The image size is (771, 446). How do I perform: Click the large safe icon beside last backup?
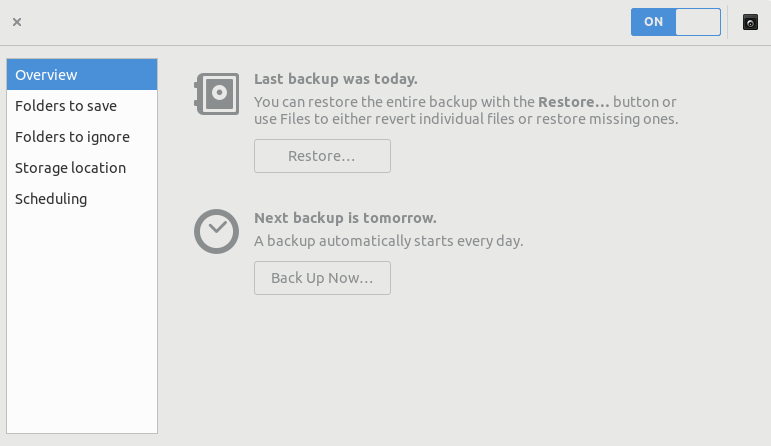pyautogui.click(x=215, y=94)
